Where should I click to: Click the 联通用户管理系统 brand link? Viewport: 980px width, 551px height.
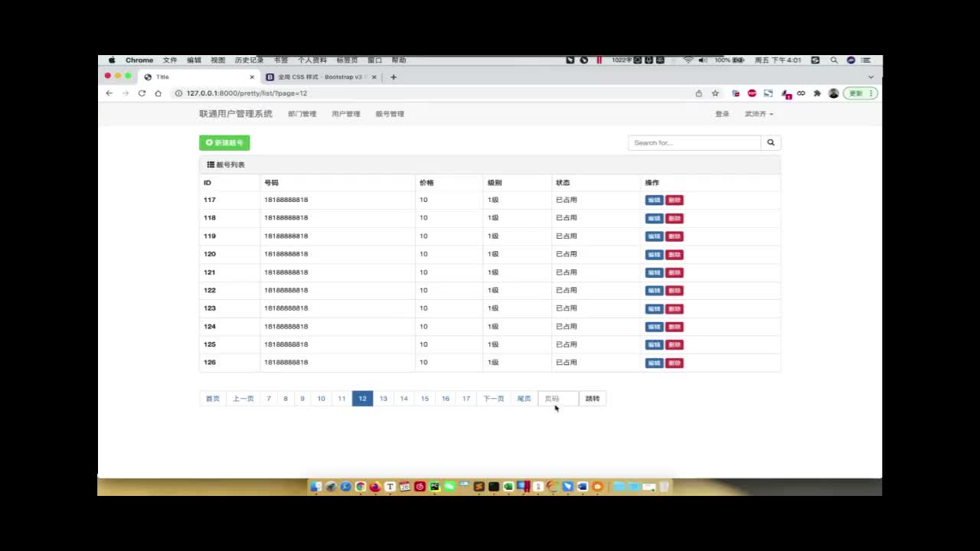tap(236, 114)
